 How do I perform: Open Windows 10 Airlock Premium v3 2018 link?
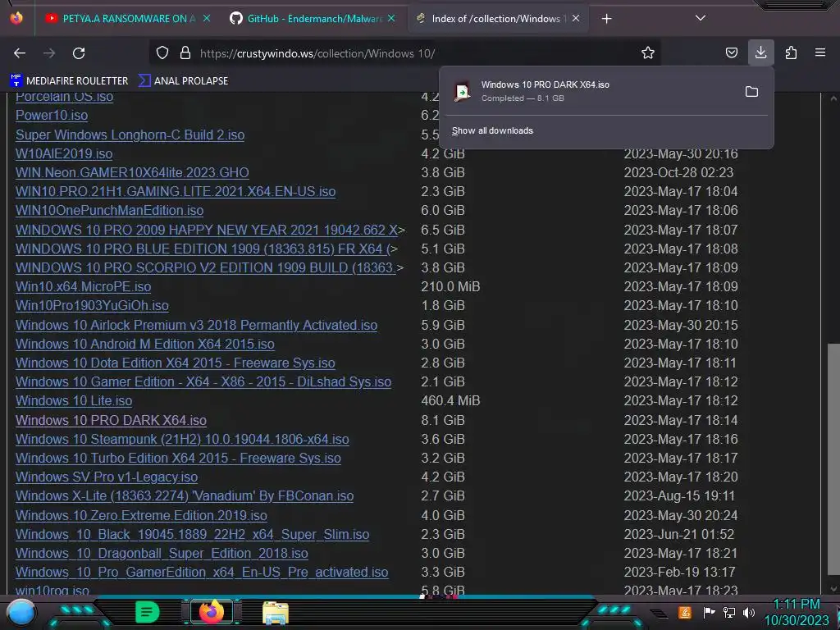(197, 325)
